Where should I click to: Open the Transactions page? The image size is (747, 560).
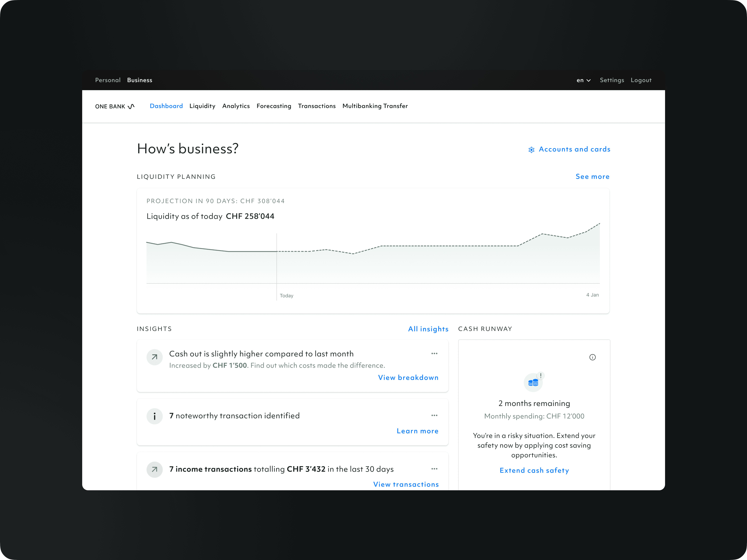(317, 106)
